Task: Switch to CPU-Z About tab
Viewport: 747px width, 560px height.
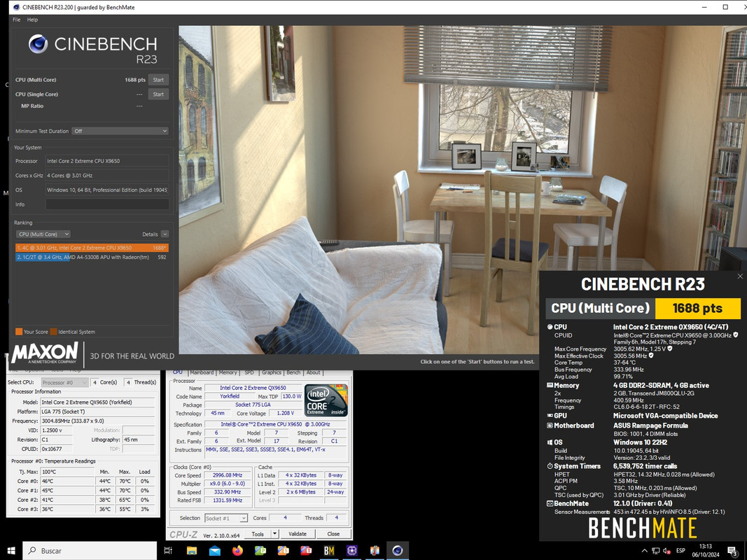Action: [313, 372]
